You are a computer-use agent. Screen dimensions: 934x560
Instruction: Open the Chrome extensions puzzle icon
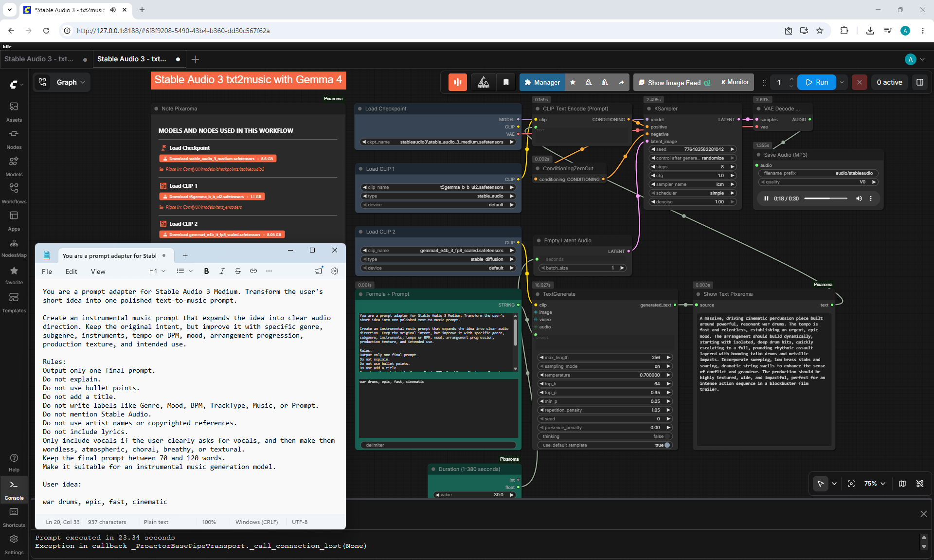click(844, 31)
